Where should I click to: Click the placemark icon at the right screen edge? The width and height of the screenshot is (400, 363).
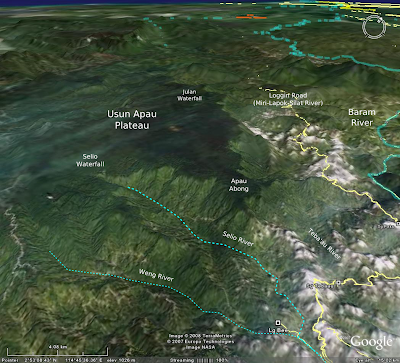[x=398, y=224]
